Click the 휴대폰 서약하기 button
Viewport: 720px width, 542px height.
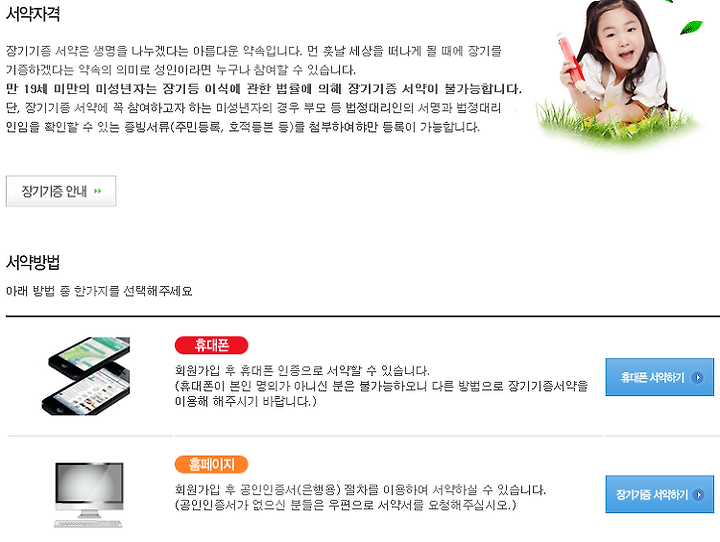tap(659, 377)
